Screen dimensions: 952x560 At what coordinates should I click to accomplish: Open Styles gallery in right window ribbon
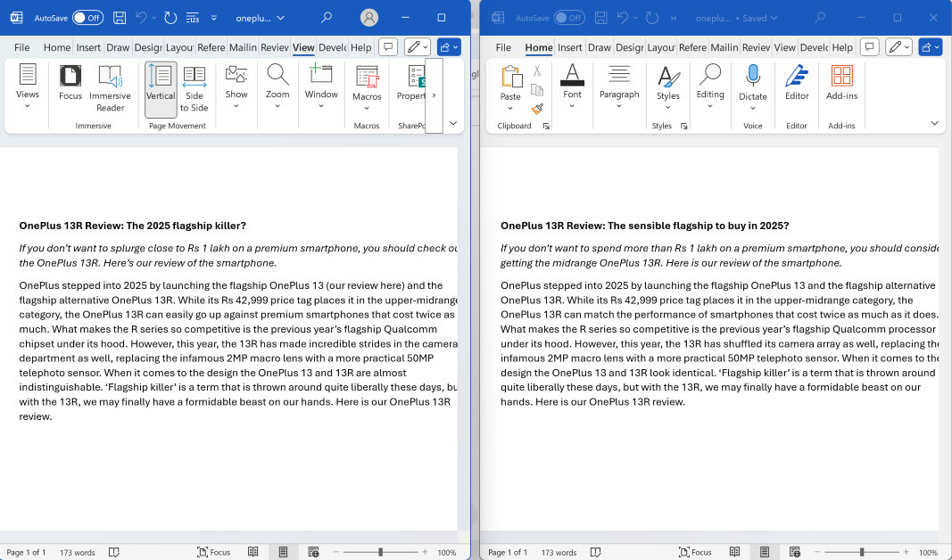pos(668,87)
